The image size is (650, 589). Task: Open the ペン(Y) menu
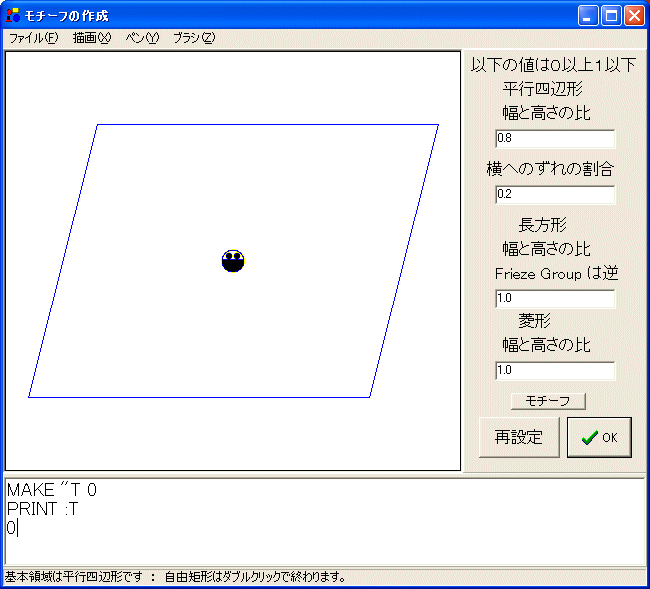(142, 38)
